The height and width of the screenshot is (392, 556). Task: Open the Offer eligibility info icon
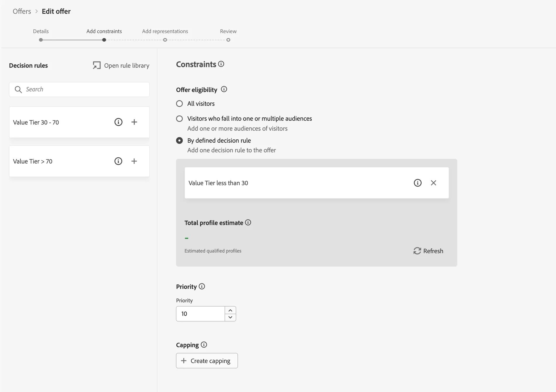pos(224,89)
